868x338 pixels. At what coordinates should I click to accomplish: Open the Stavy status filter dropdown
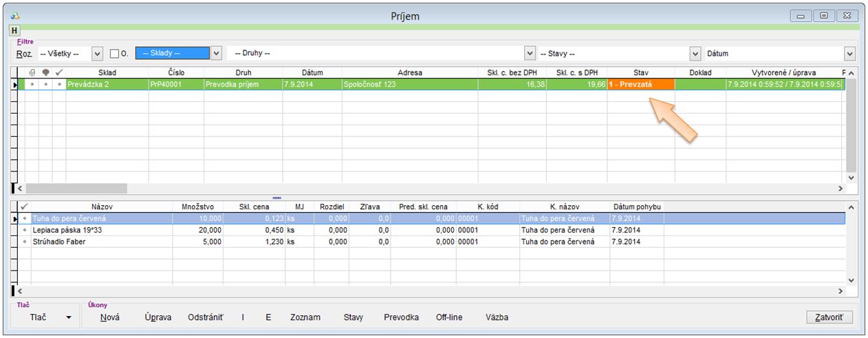[x=695, y=53]
